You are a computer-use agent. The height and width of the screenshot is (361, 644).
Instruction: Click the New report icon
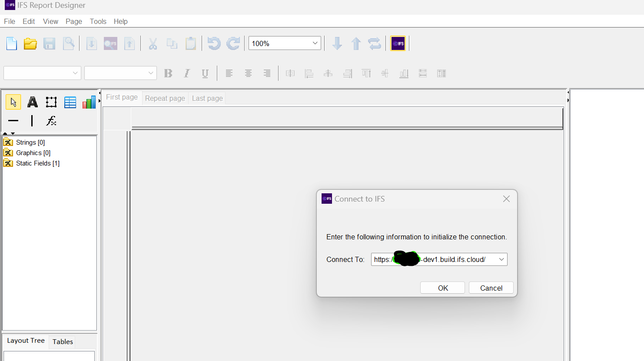[12, 43]
